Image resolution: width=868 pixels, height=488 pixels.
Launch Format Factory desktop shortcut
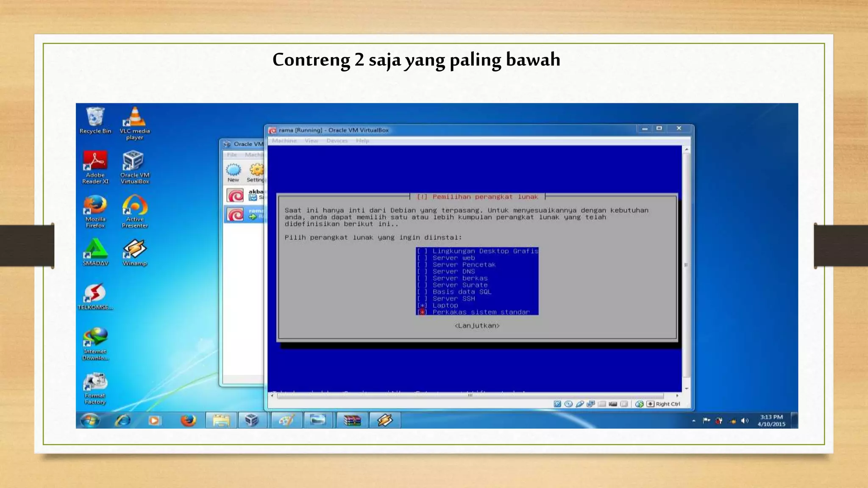pos(95,388)
